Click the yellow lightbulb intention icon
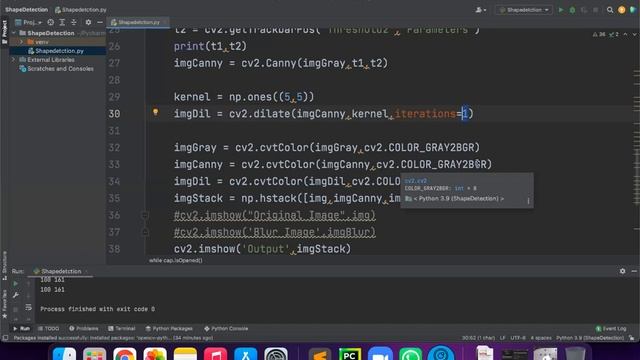Viewport: 640px width, 360px height. pyautogui.click(x=156, y=112)
